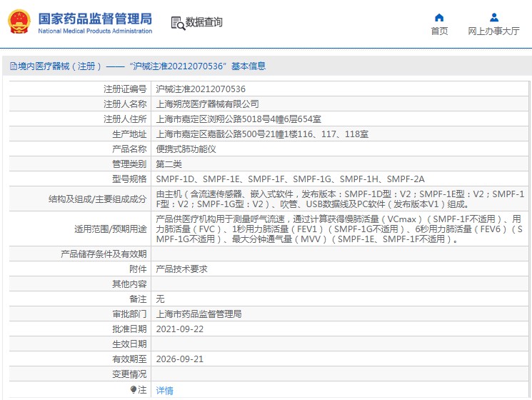Click the 结构及组成/主要组成成分 label
This screenshot has width=532, height=400.
click(x=97, y=199)
